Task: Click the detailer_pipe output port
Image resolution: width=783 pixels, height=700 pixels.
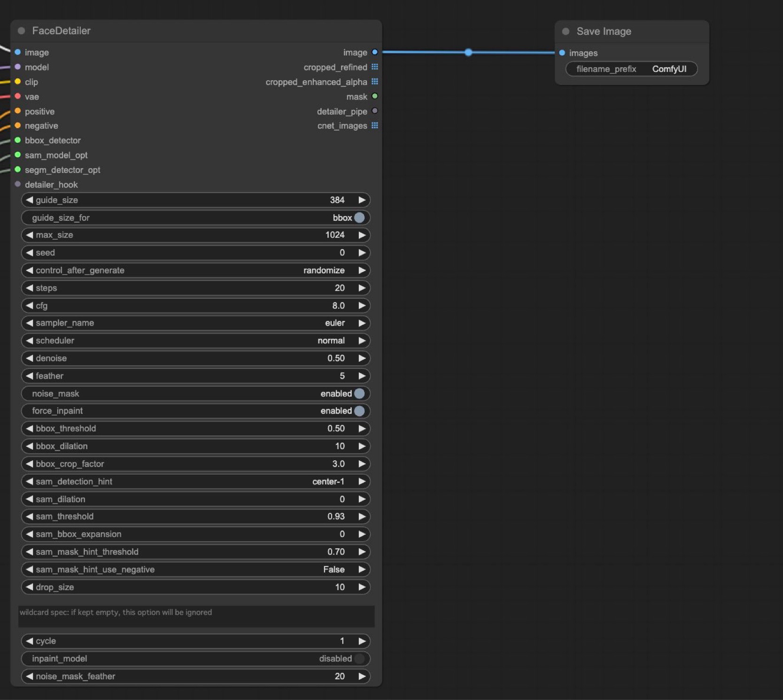Action: (x=374, y=111)
